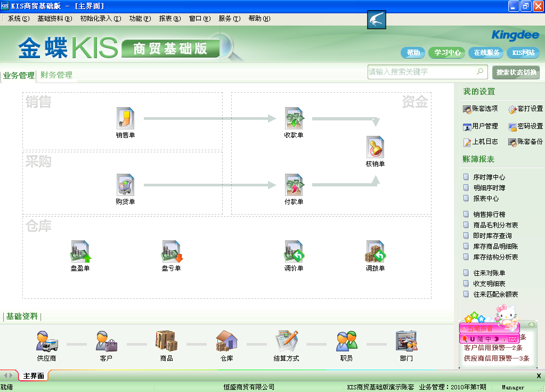Viewport: 545px width, 392px height.
Task: Open the 基础资料(B) menu
Action: (54, 19)
